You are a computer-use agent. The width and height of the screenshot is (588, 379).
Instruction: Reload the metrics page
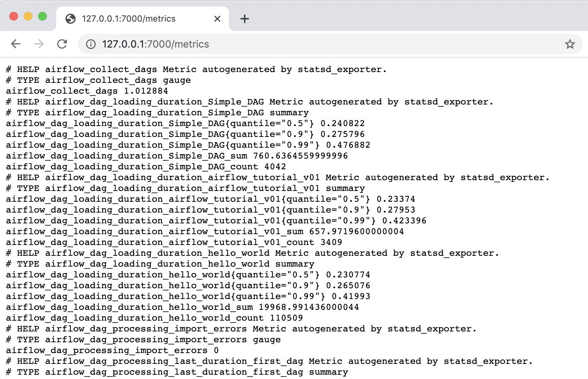pos(62,44)
